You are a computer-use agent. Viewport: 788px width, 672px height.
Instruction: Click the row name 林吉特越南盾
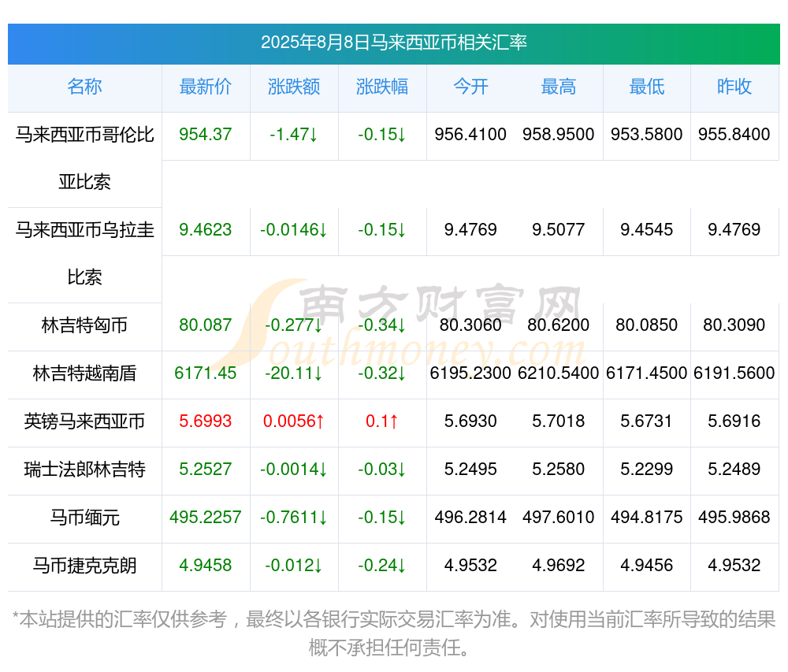point(84,373)
